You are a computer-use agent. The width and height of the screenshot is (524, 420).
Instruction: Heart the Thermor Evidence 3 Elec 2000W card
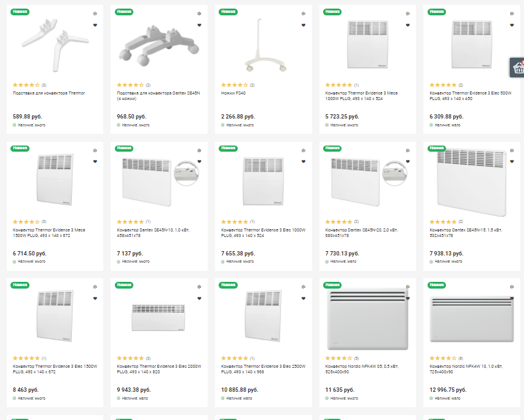[199, 298]
